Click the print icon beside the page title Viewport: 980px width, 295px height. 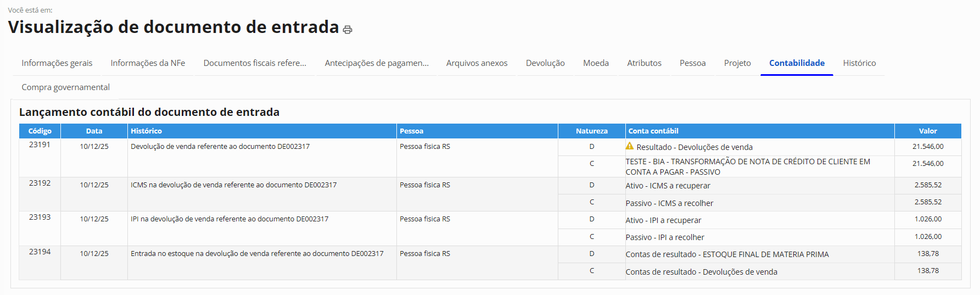pyautogui.click(x=348, y=30)
